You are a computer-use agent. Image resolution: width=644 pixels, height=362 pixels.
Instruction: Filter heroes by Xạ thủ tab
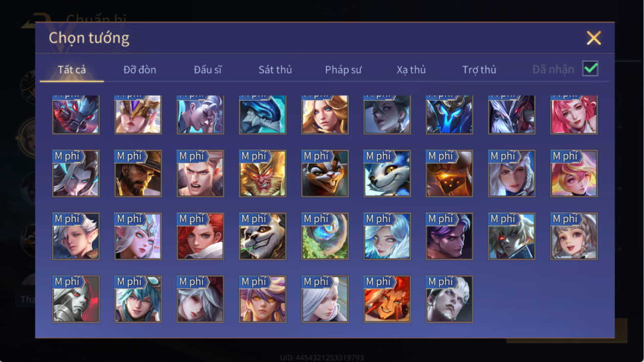click(x=411, y=70)
